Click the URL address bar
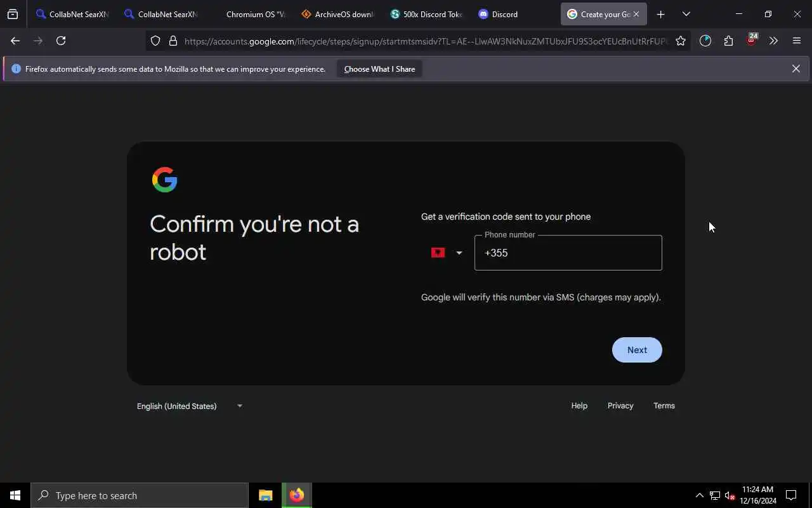The width and height of the screenshot is (812, 508). pos(426,41)
